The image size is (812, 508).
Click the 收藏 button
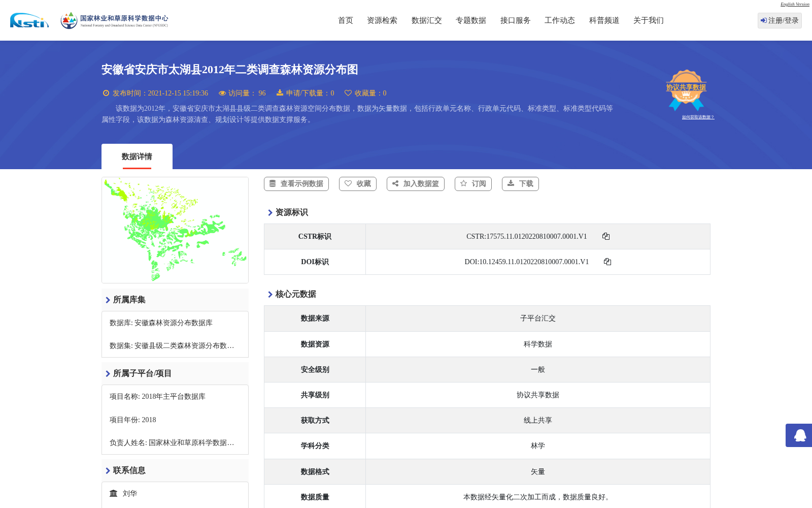(x=358, y=184)
